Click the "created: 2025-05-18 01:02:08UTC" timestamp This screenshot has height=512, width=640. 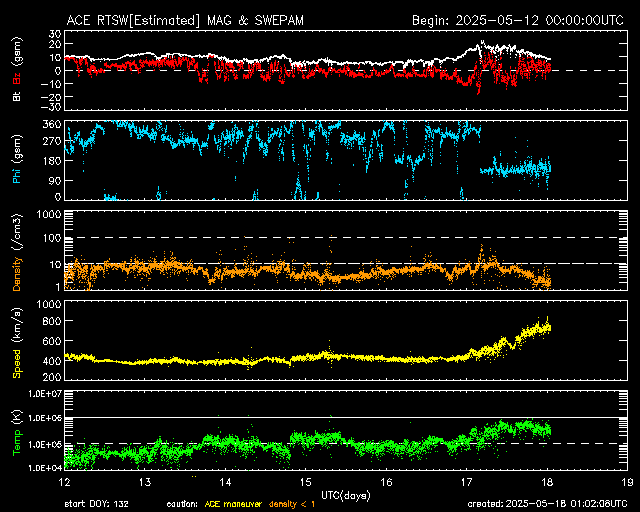pos(547,505)
